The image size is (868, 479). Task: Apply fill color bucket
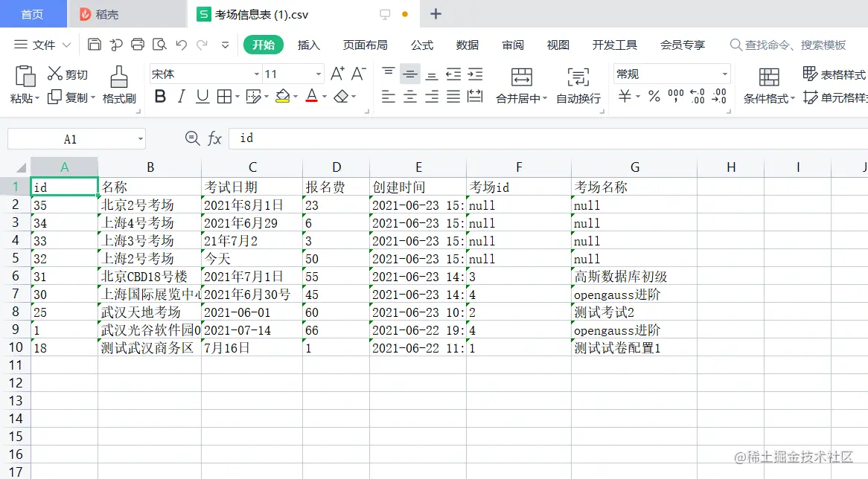coord(283,96)
